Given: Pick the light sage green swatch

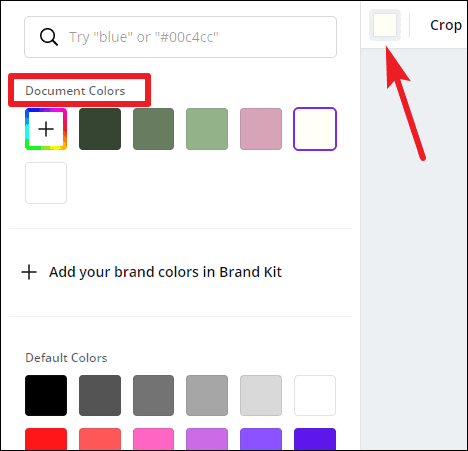Looking at the screenshot, I should pos(207,129).
